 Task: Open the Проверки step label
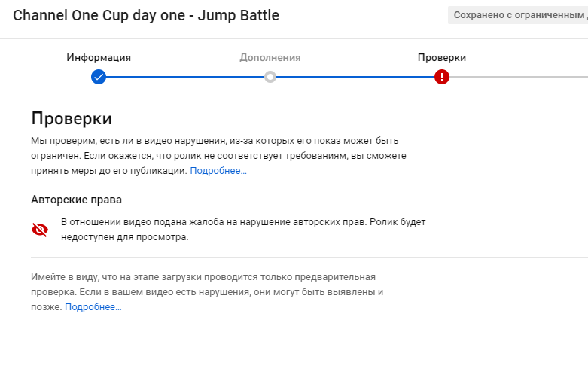point(442,58)
